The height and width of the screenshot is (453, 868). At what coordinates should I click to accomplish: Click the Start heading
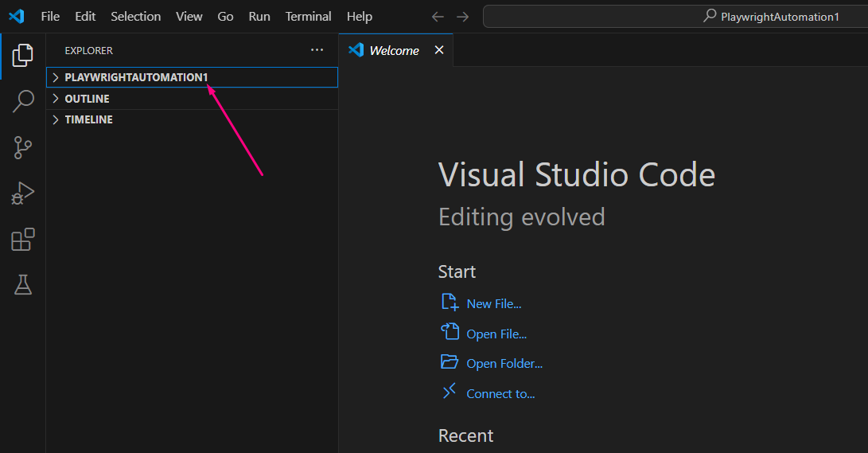tap(457, 272)
